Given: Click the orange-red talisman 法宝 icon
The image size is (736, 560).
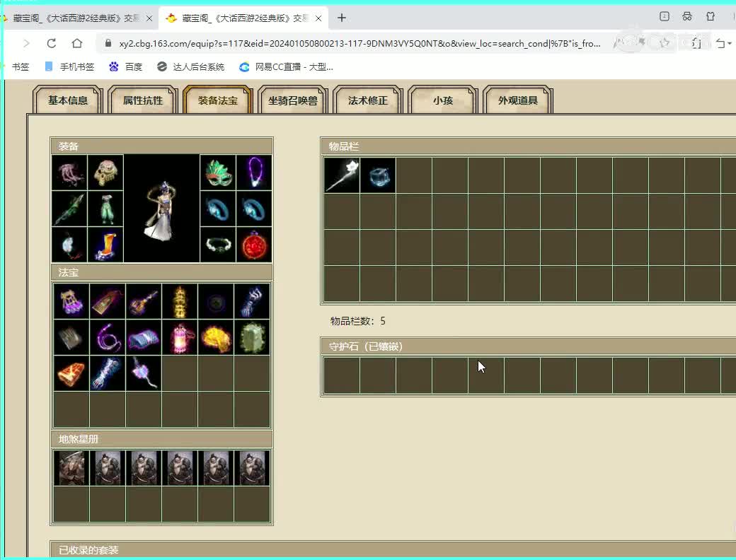Looking at the screenshot, I should point(71,373).
